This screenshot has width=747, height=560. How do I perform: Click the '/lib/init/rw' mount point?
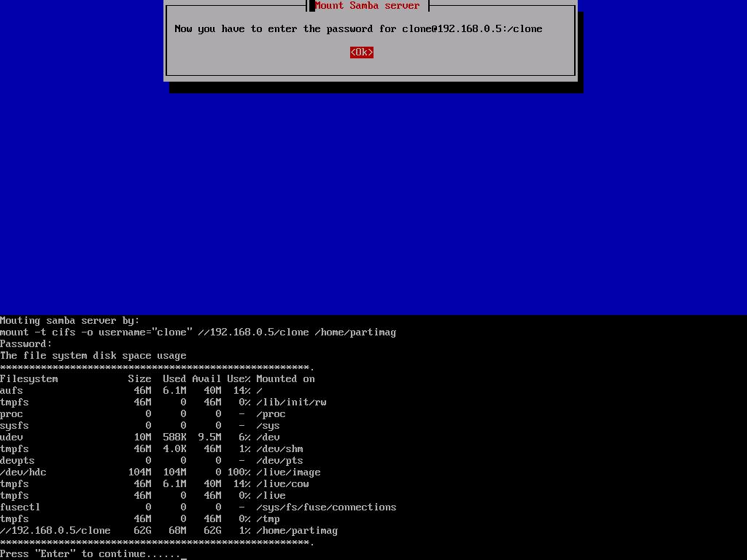[291, 402]
